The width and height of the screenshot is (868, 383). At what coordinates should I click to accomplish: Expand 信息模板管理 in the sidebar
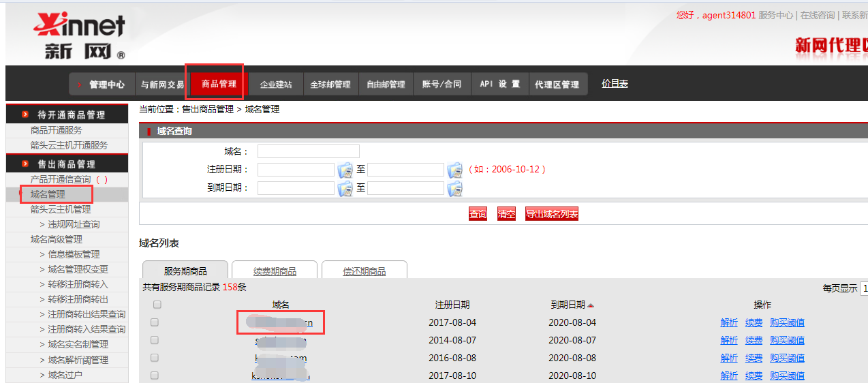pyautogui.click(x=73, y=254)
